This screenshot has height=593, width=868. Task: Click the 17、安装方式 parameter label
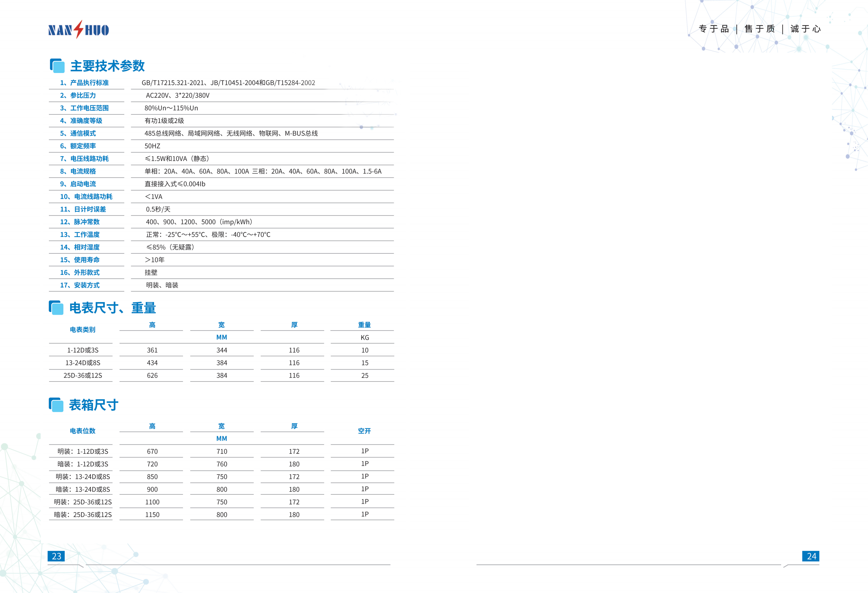80,285
